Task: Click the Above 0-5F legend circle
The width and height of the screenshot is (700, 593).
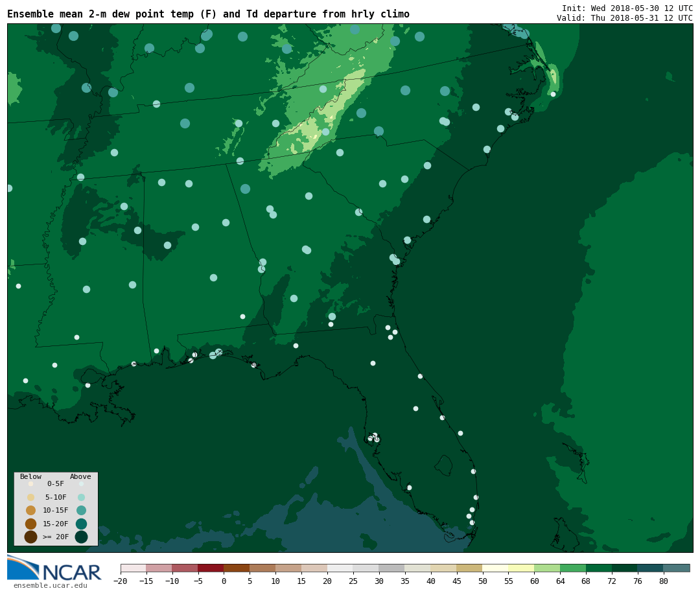Action: pyautogui.click(x=81, y=483)
